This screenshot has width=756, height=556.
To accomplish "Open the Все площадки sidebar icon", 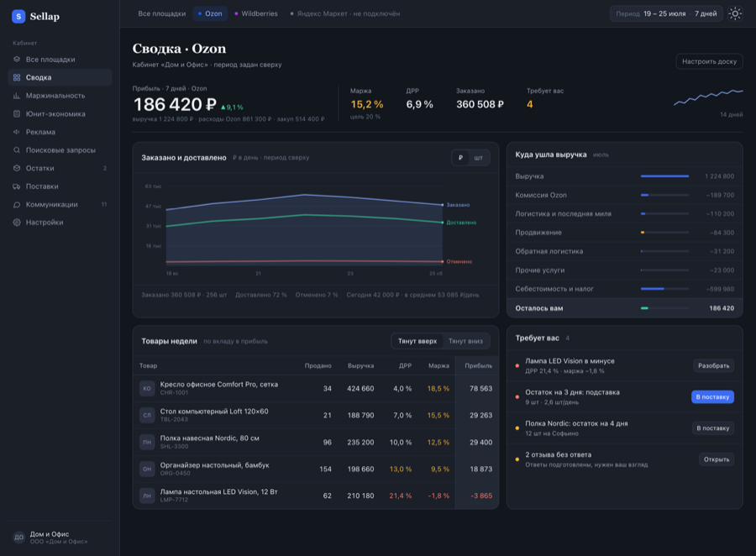I will [17, 60].
